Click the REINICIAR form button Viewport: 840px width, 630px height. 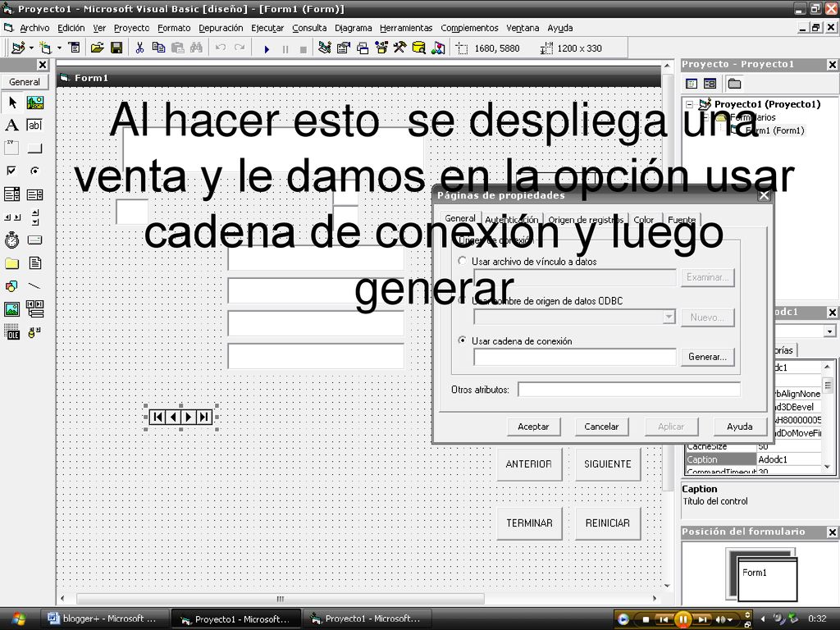click(x=608, y=523)
